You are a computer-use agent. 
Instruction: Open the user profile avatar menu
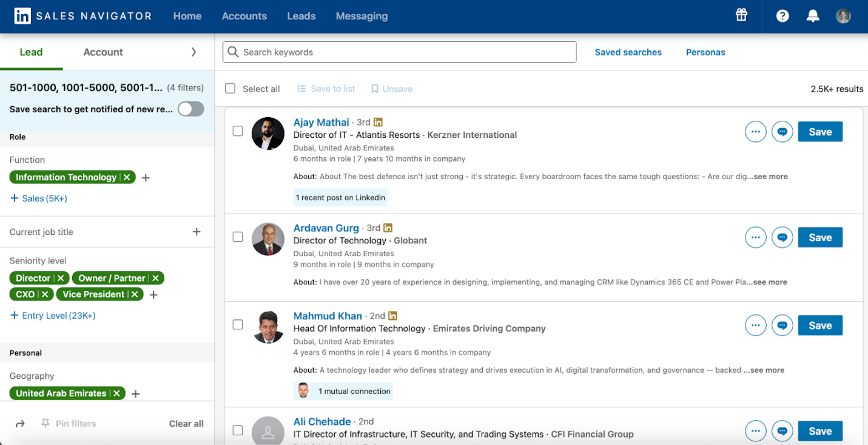843,16
